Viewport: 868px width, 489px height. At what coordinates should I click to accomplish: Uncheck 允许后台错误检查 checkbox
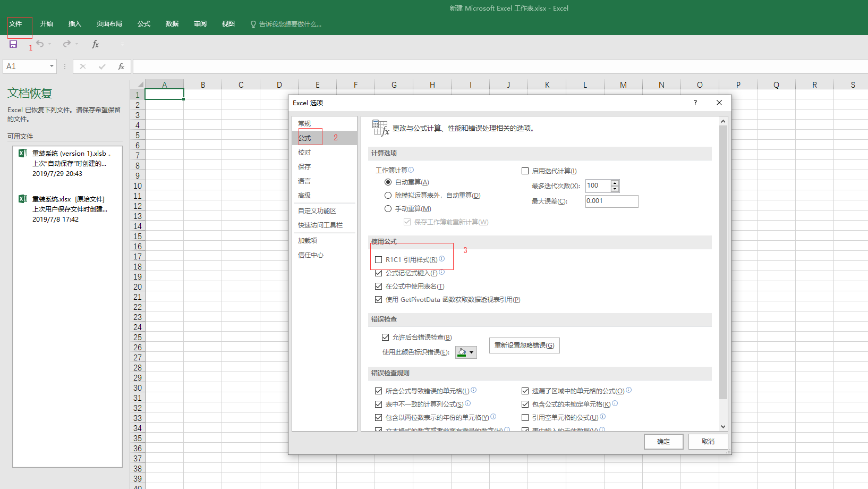[x=386, y=338]
